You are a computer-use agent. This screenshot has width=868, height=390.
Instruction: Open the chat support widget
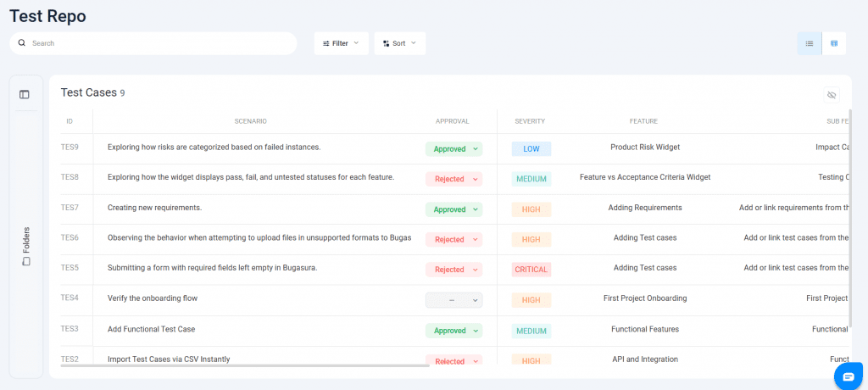click(x=849, y=376)
